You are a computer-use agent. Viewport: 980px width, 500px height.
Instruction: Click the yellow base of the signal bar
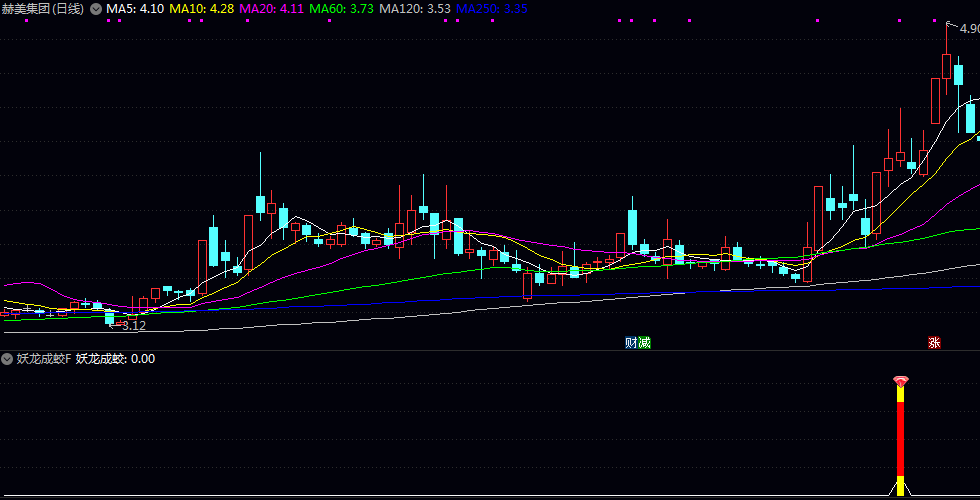900,486
